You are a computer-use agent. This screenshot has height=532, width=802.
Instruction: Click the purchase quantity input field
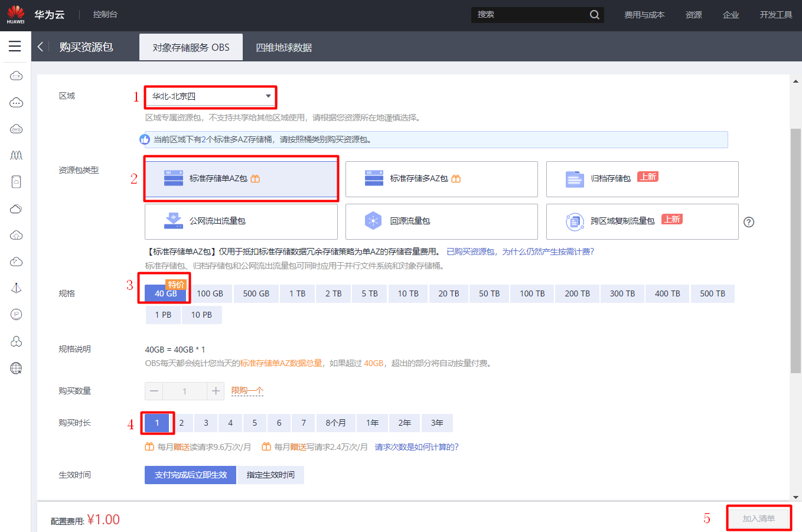185,391
